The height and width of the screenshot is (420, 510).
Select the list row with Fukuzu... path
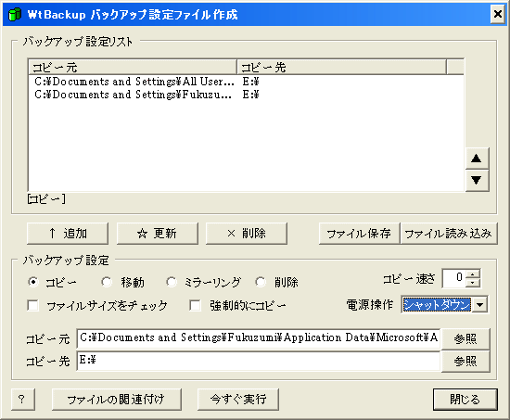click(246, 95)
